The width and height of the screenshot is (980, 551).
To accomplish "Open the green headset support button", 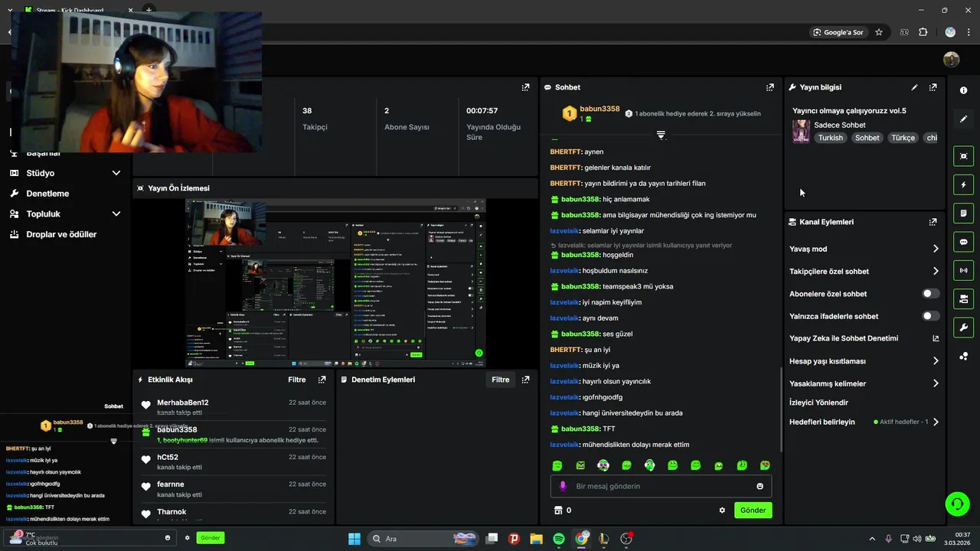I will click(957, 504).
